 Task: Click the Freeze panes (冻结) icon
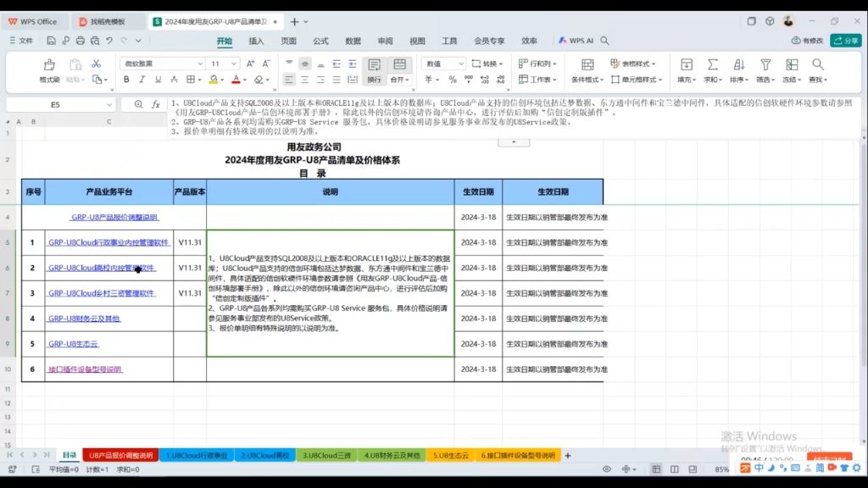pyautogui.click(x=792, y=64)
